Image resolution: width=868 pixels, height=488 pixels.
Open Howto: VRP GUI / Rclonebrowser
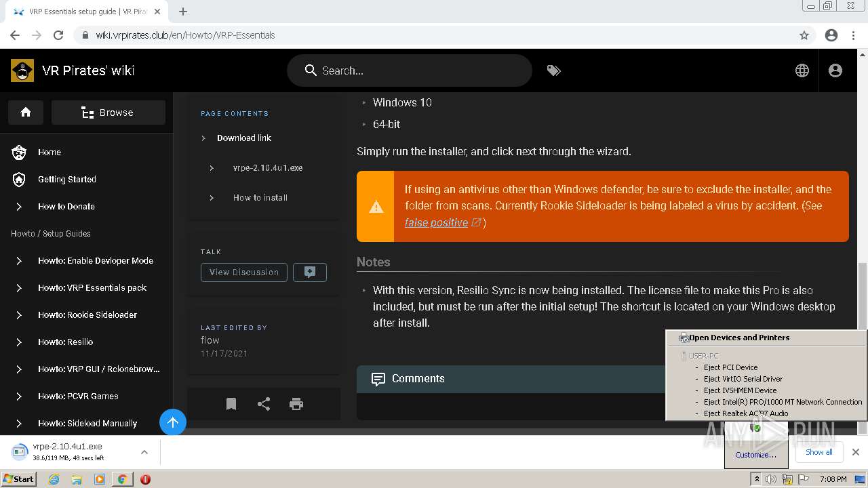(x=99, y=369)
